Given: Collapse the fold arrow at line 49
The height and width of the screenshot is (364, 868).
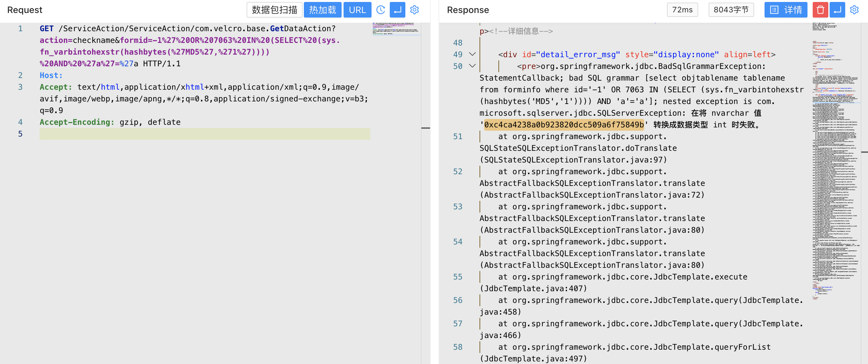Looking at the screenshot, I should [472, 54].
